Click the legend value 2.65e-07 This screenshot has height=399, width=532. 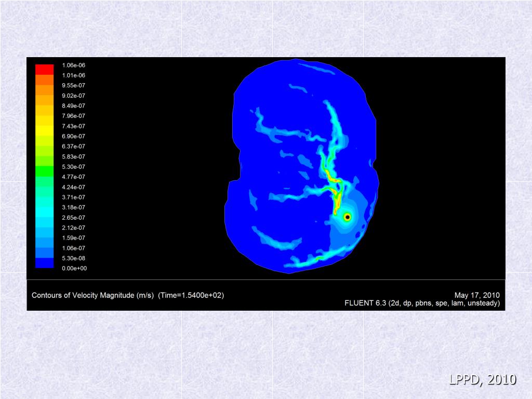73,218
